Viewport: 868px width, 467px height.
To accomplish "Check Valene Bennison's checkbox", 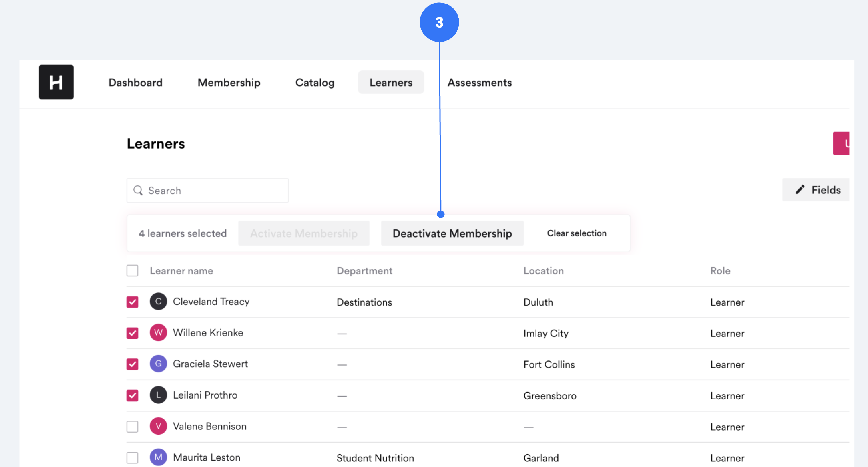I will pos(133,427).
